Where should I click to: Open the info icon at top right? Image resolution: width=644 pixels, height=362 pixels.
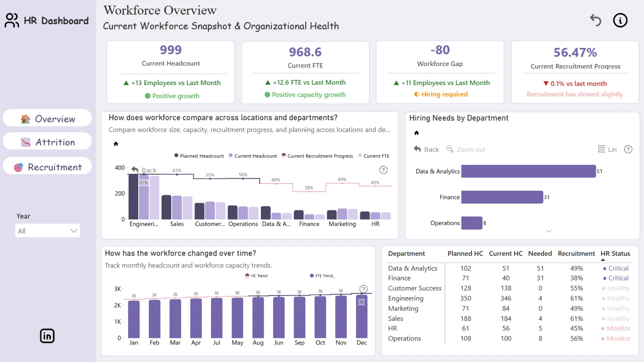(x=620, y=20)
